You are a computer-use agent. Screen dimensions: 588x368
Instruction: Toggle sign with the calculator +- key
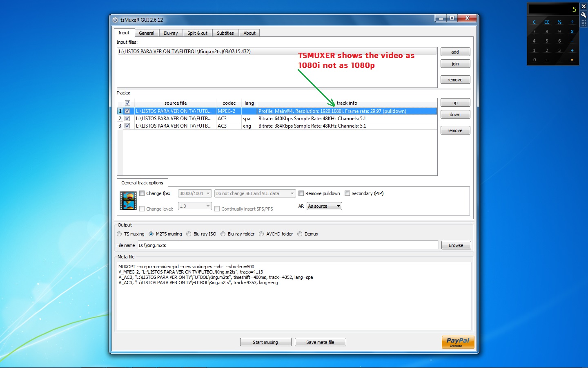click(547, 60)
